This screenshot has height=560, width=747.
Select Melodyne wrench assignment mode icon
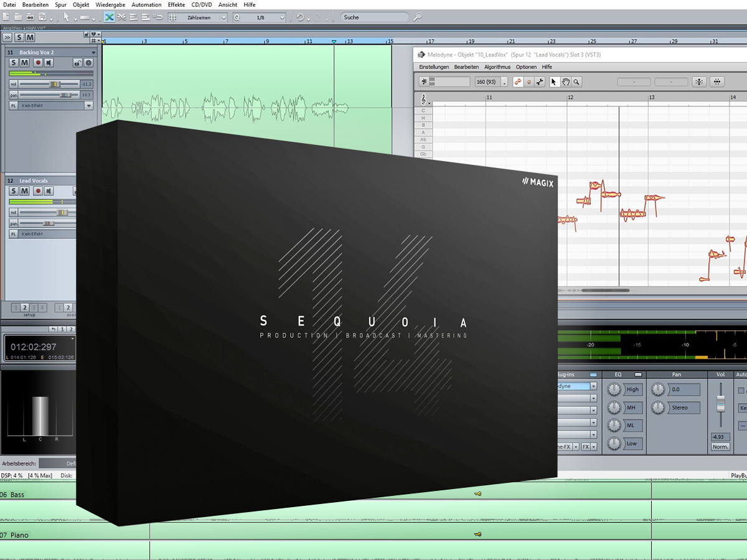[x=540, y=82]
